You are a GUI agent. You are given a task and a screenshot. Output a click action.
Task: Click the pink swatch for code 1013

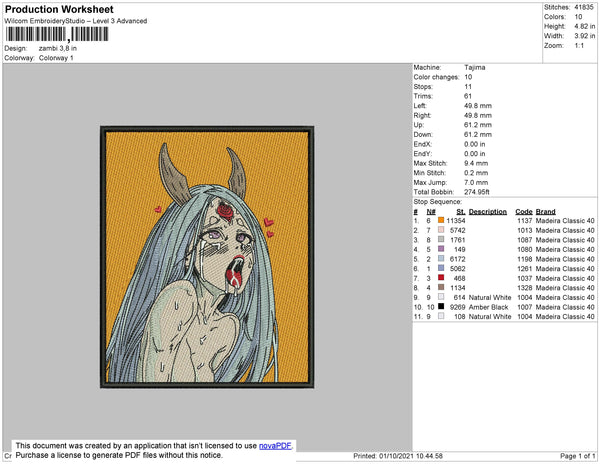pyautogui.click(x=441, y=230)
